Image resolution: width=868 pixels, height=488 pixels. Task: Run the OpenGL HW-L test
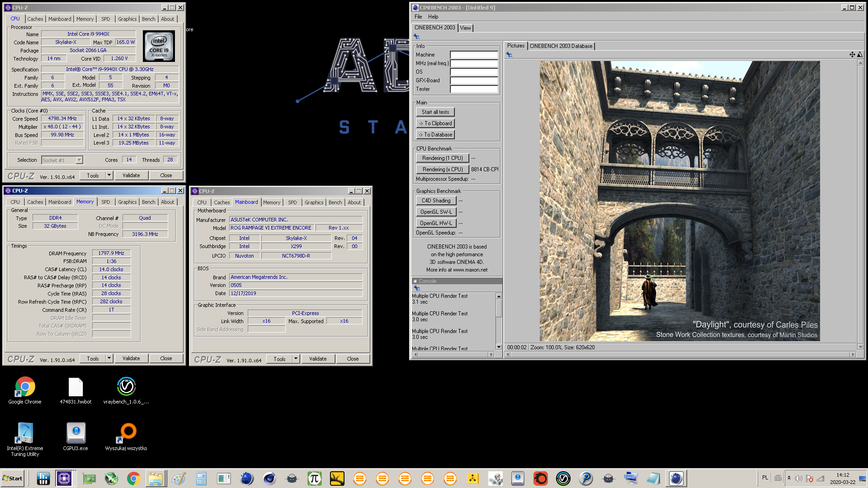click(x=436, y=223)
